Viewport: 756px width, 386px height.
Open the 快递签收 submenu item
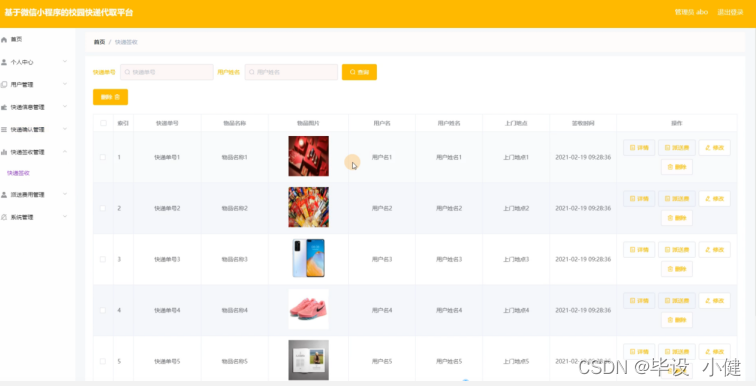tap(18, 173)
